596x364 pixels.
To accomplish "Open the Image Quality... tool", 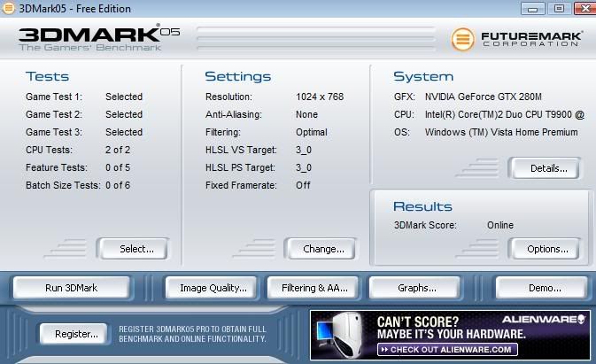I will (212, 288).
